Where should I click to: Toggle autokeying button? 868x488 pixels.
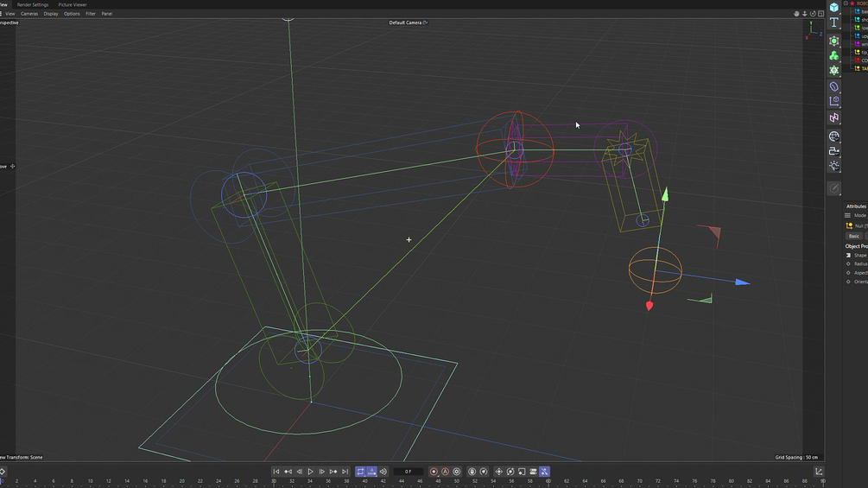(x=445, y=472)
